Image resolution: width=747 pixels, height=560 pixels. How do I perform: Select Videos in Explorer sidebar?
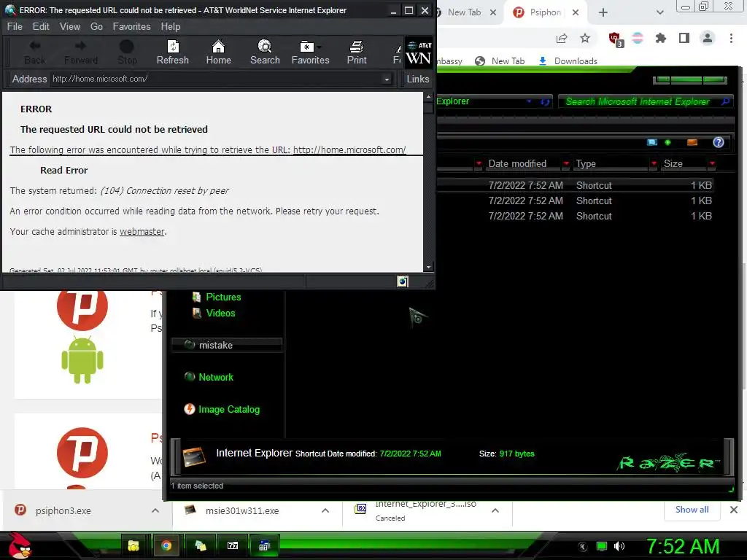[220, 314]
